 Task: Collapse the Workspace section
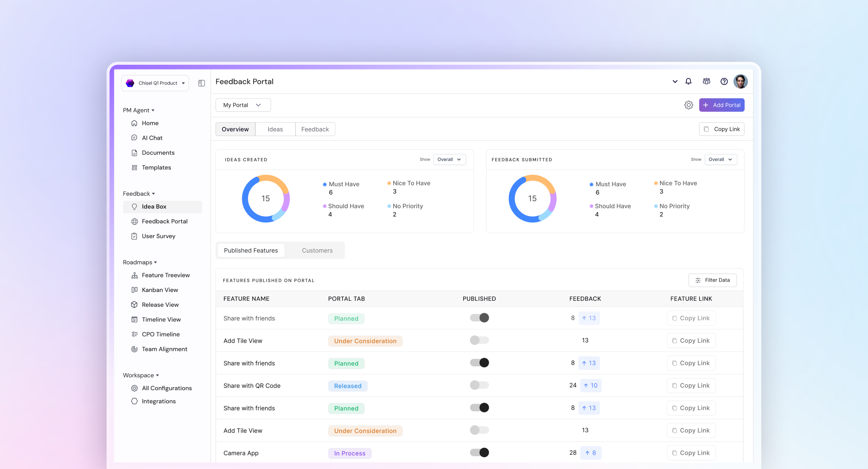pyautogui.click(x=141, y=375)
